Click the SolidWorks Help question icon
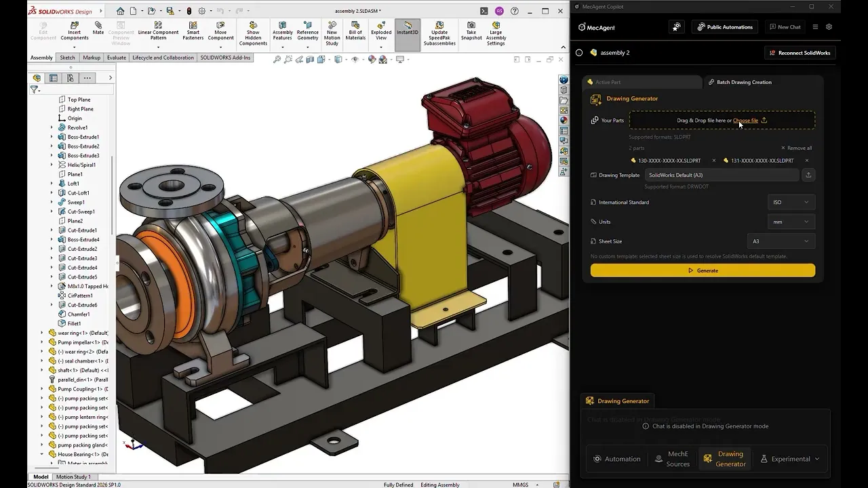This screenshot has height=488, width=868. [x=515, y=11]
